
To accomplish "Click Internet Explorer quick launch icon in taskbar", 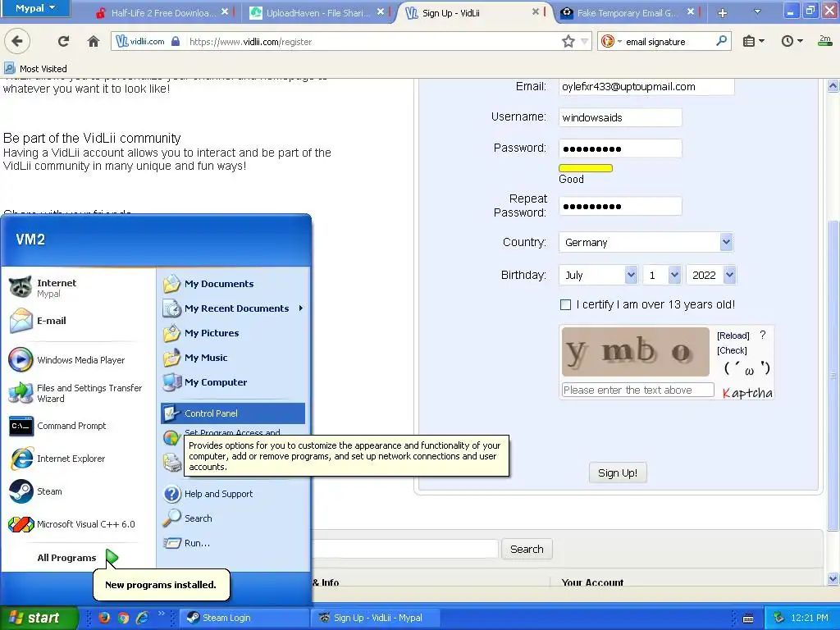I will (x=143, y=618).
